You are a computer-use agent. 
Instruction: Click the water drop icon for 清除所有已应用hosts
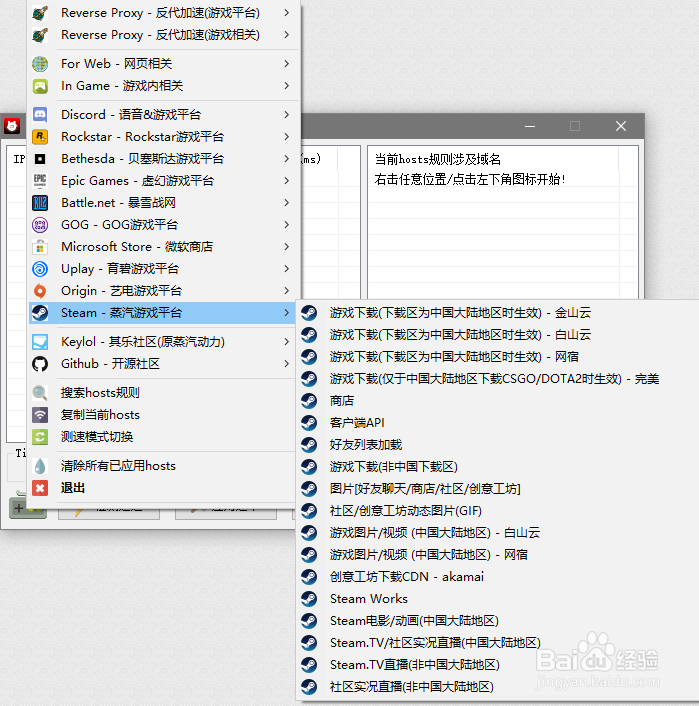(40, 466)
